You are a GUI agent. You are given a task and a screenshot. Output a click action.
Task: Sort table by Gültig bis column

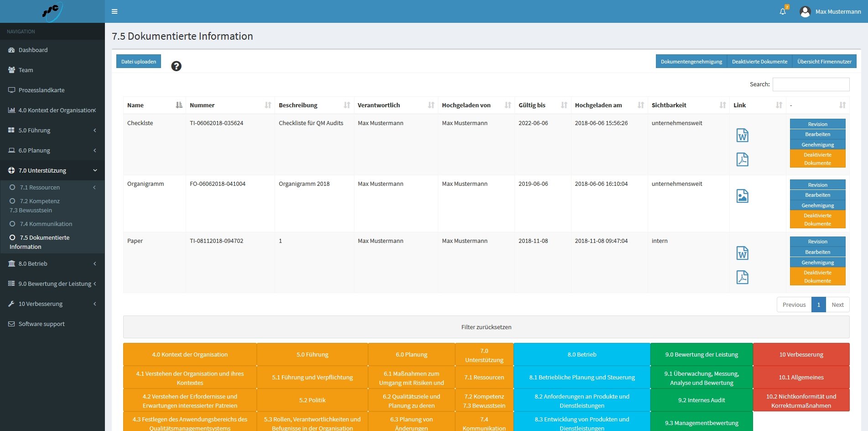(543, 105)
